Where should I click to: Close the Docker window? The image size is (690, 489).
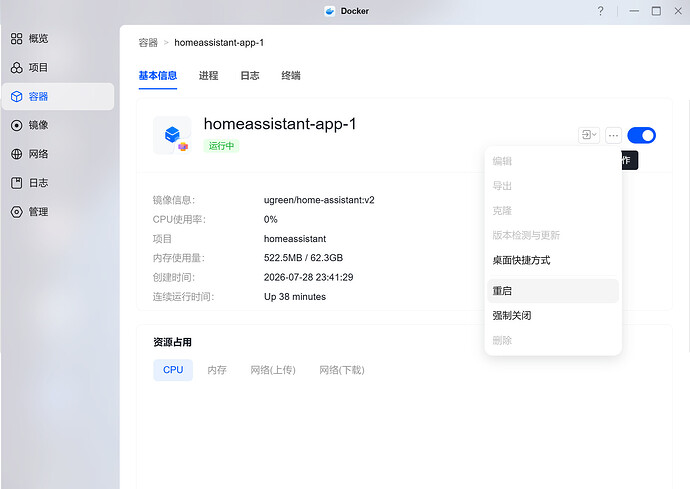tap(678, 11)
